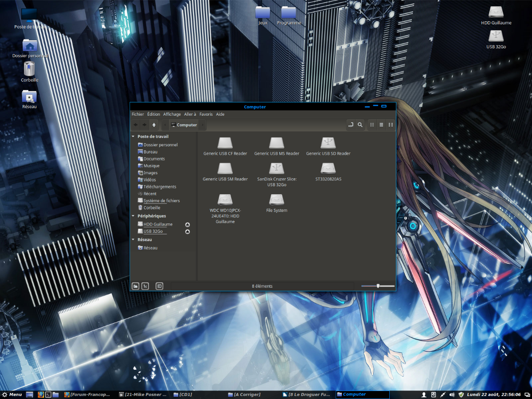
Task: Select the WDC WD10JPCX HDD Guillaume disk
Action: (x=225, y=208)
